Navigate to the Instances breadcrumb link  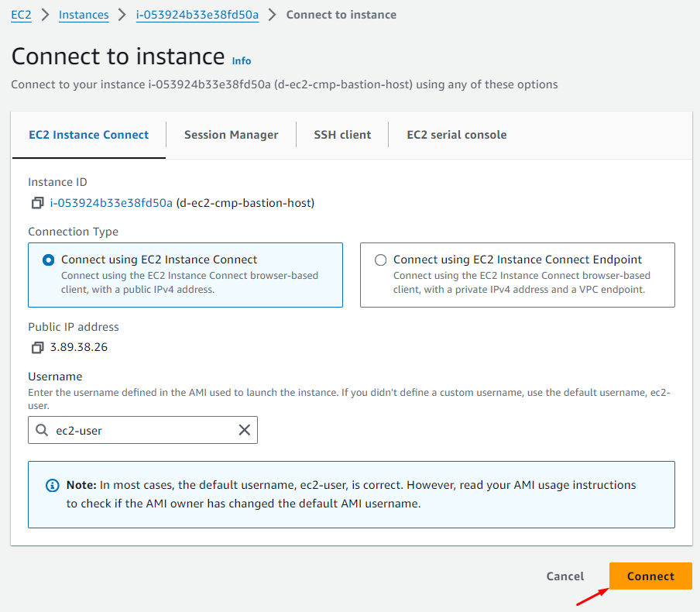[x=84, y=15]
